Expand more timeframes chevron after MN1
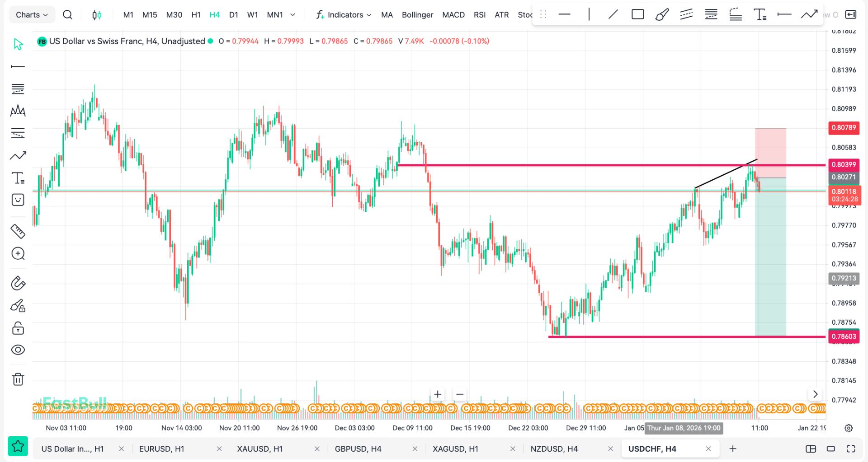Screen dimensions: 868x462 pyautogui.click(x=292, y=15)
